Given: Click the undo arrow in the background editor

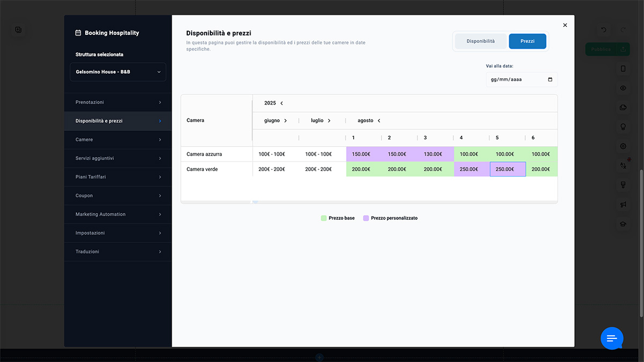Looking at the screenshot, I should [x=604, y=31].
